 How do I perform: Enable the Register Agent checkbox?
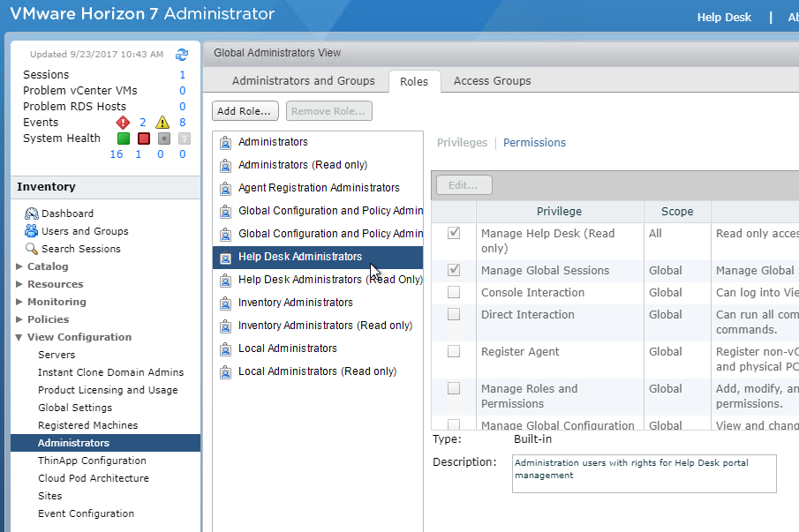[454, 351]
